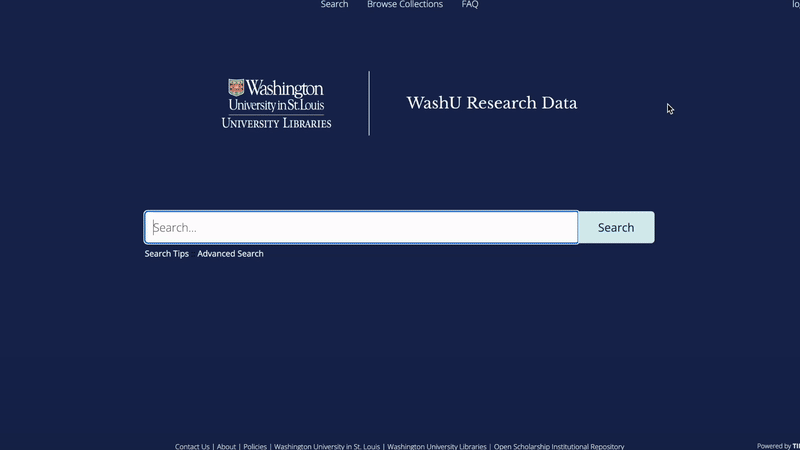Focus the main Search... input field

click(361, 227)
